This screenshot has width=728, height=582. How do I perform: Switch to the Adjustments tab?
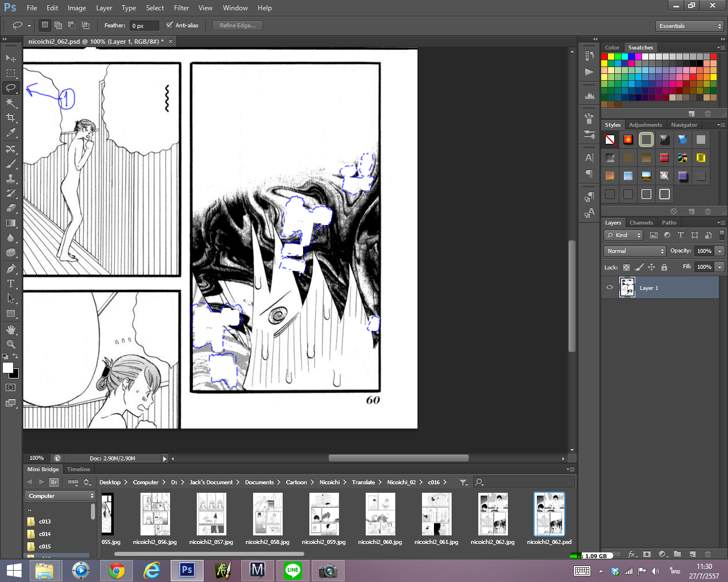click(x=646, y=125)
